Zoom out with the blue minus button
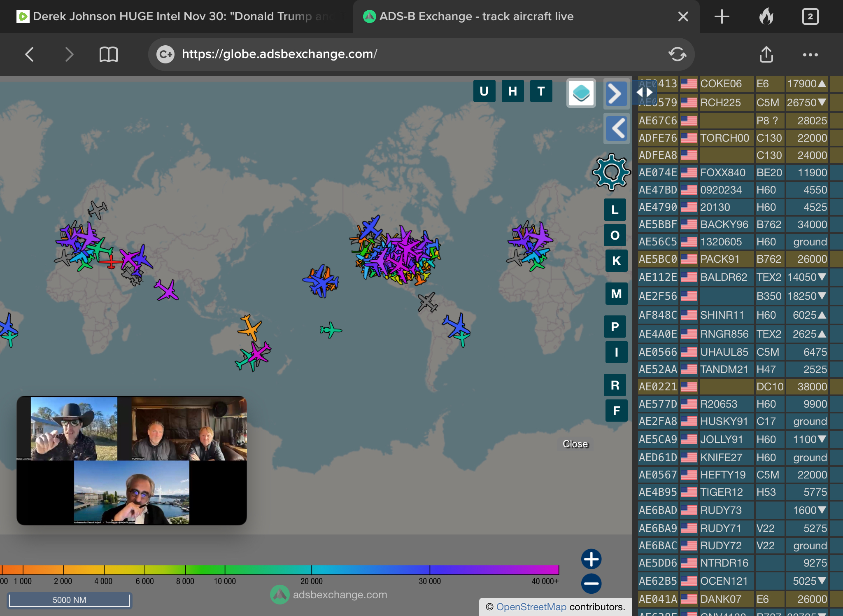Screen dimensions: 843x616 [591, 583]
